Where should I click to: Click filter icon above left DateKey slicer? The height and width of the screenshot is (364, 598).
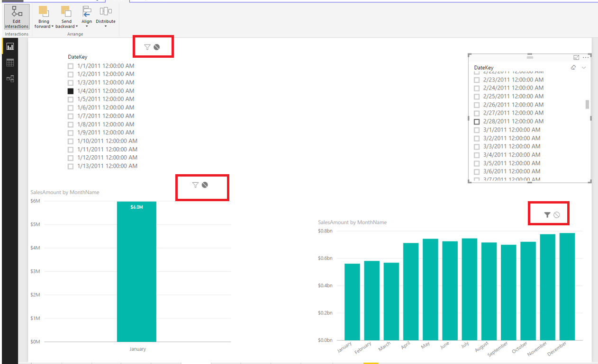point(147,47)
